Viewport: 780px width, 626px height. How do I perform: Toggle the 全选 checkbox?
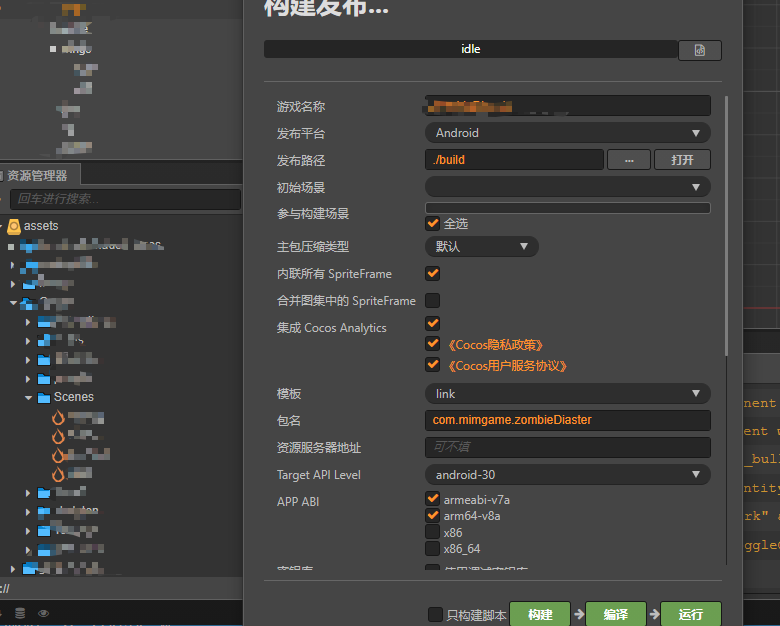433,223
